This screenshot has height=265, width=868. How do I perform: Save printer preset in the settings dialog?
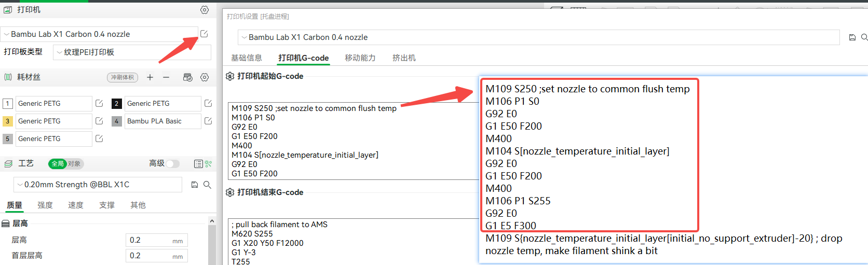pos(852,37)
